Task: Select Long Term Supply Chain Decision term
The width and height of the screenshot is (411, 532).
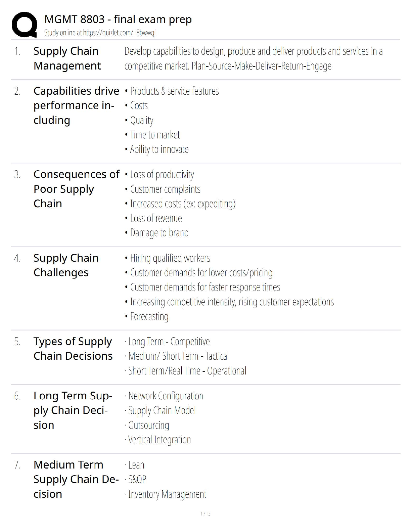Action: click(x=72, y=410)
